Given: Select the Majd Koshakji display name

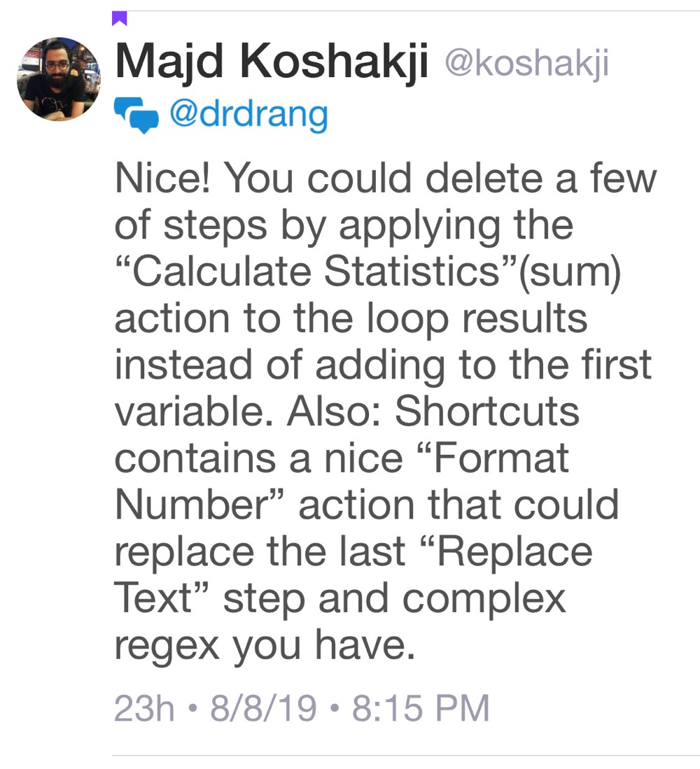Looking at the screenshot, I should [x=272, y=62].
